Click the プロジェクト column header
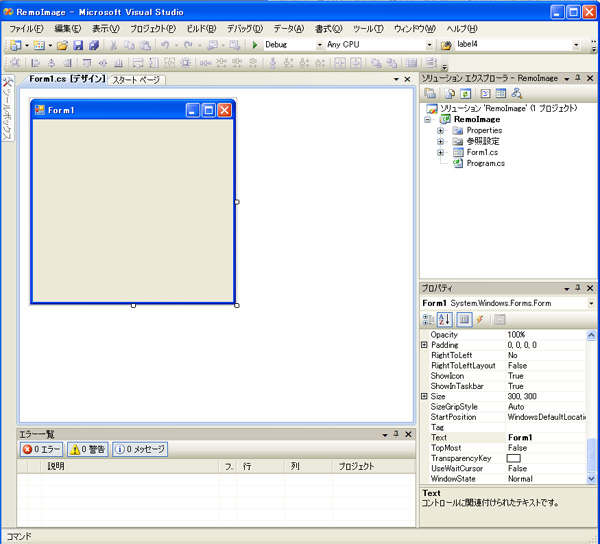Image resolution: width=600 pixels, height=544 pixels. 373,466
